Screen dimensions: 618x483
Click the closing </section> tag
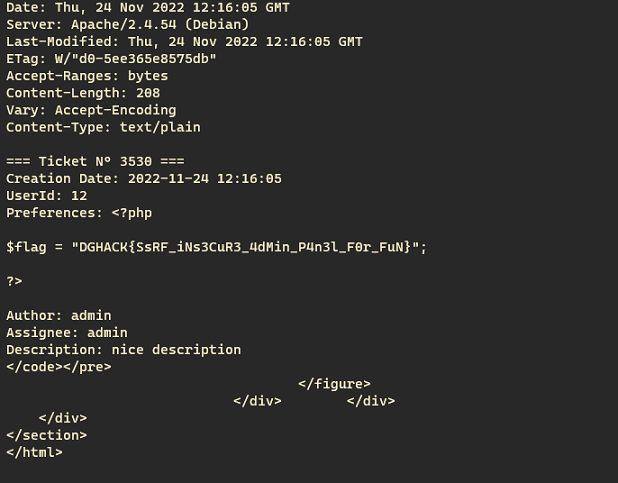[x=47, y=435]
